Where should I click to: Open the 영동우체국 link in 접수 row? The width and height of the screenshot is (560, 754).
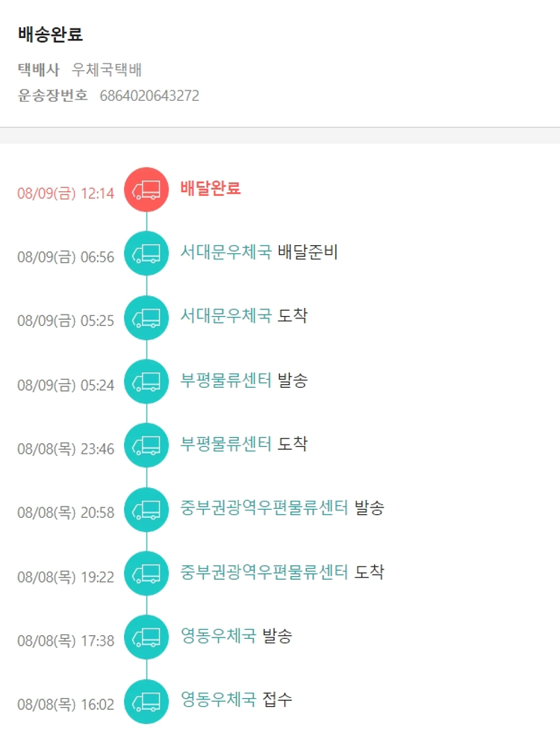pos(218,700)
